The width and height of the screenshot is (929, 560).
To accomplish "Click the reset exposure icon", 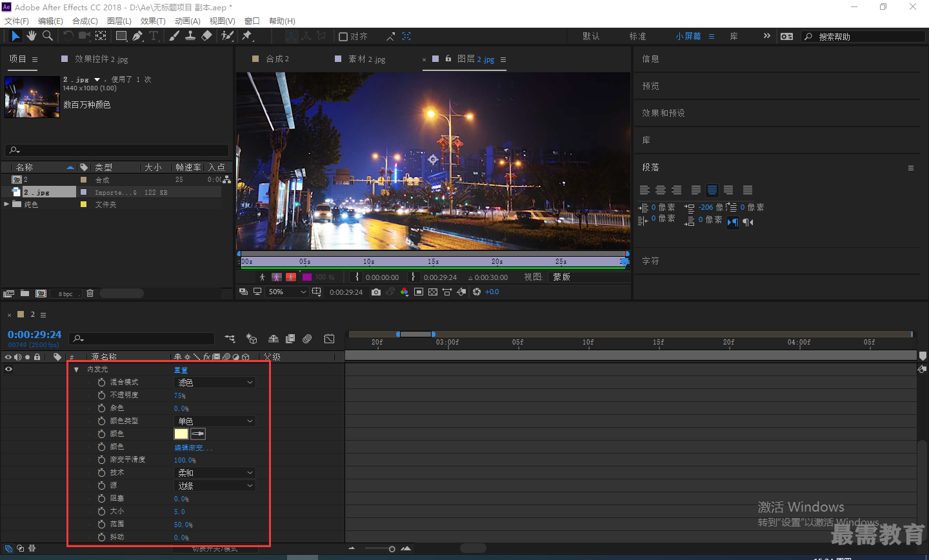I will click(476, 292).
